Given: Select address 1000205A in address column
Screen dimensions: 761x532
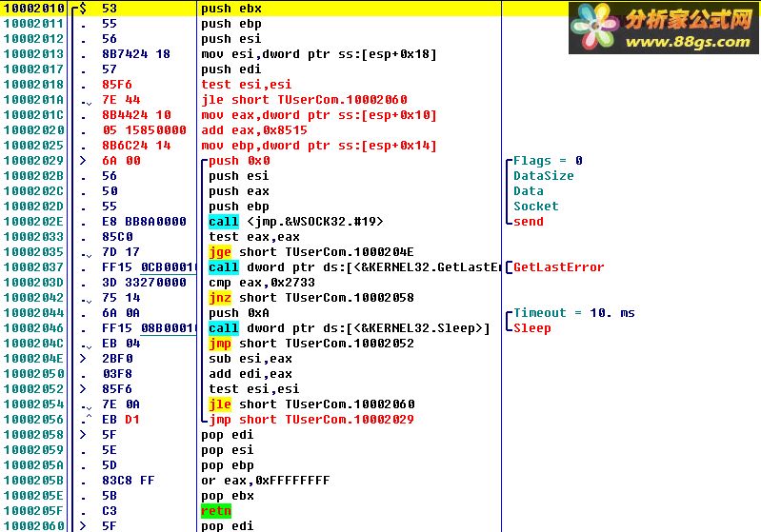Looking at the screenshot, I should (33, 465).
